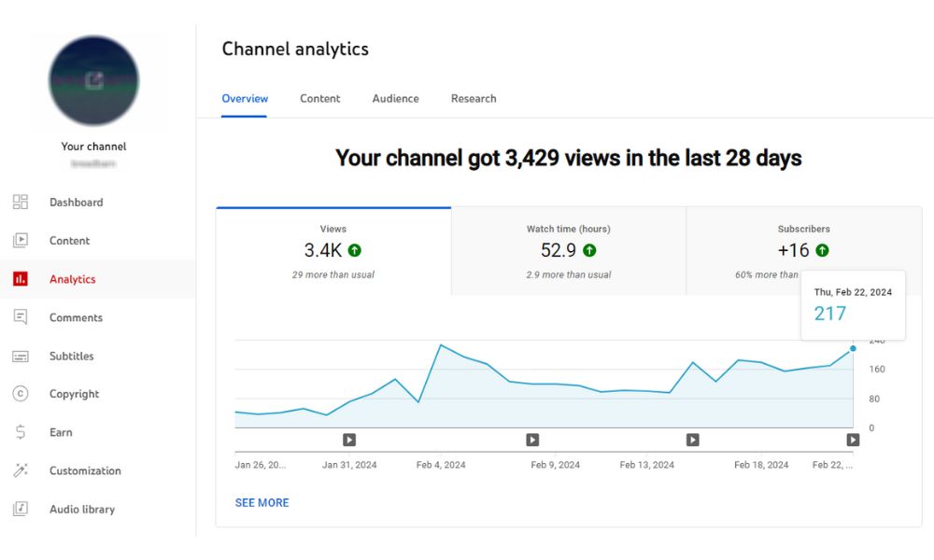The image size is (934, 560).
Task: Click the video marker near Feb 4
Action: pyautogui.click(x=349, y=440)
